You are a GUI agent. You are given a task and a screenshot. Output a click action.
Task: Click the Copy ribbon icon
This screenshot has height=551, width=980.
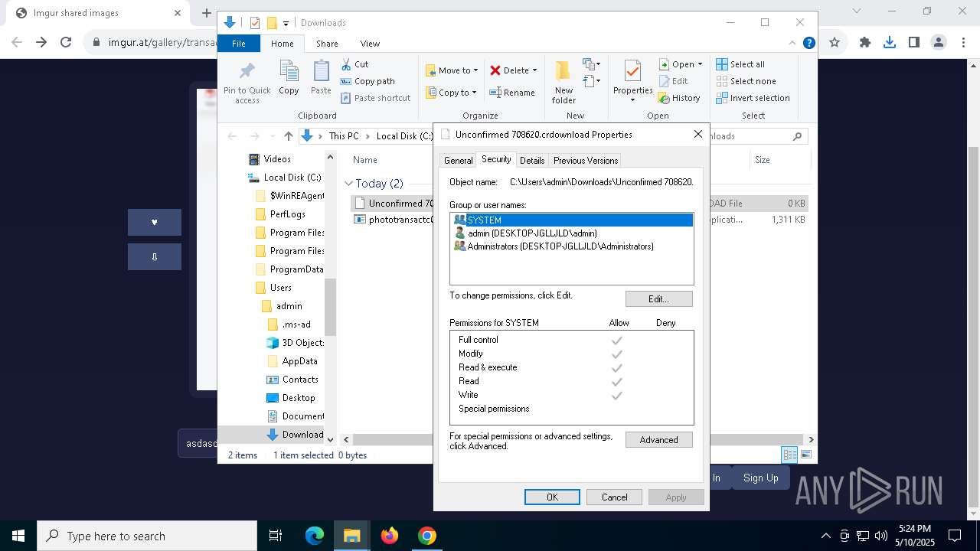289,78
